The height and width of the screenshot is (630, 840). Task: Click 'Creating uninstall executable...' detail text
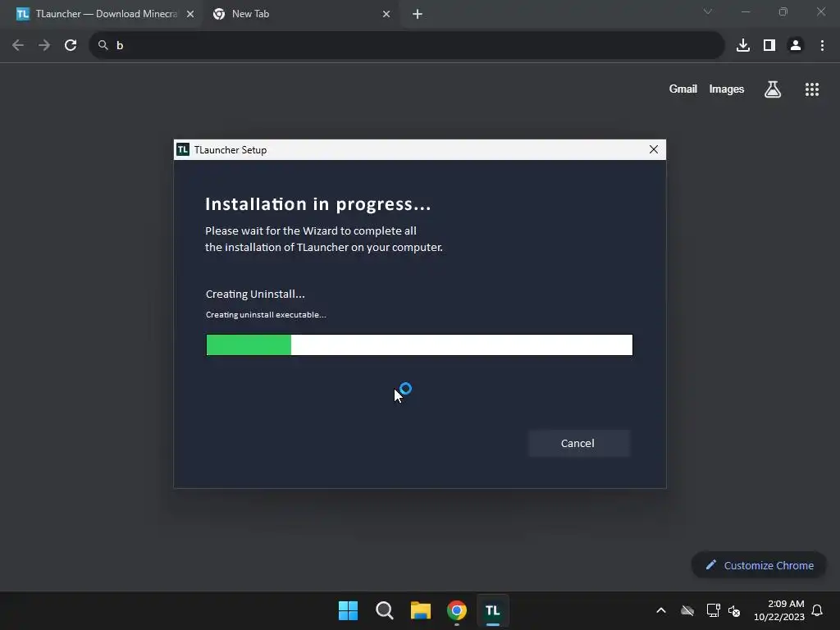(x=266, y=314)
